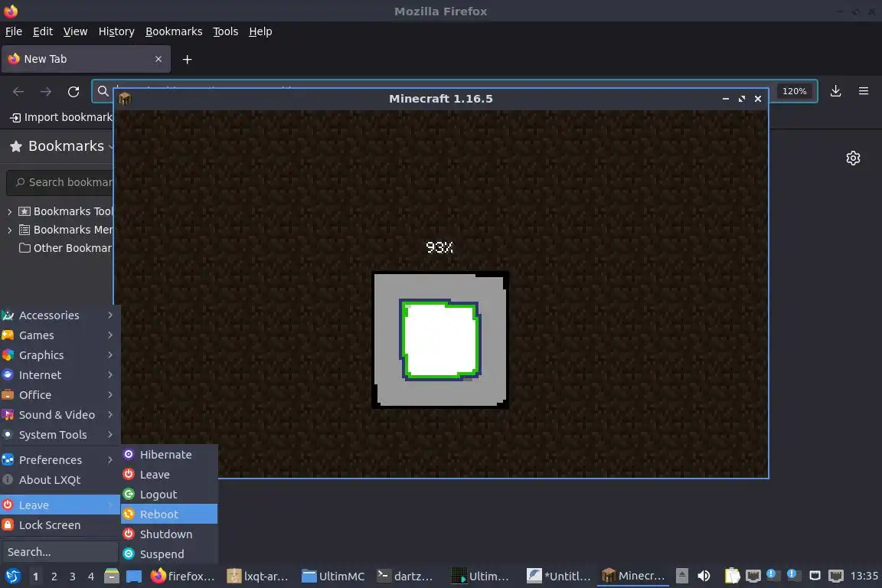Switch to desktop 2

click(x=54, y=577)
